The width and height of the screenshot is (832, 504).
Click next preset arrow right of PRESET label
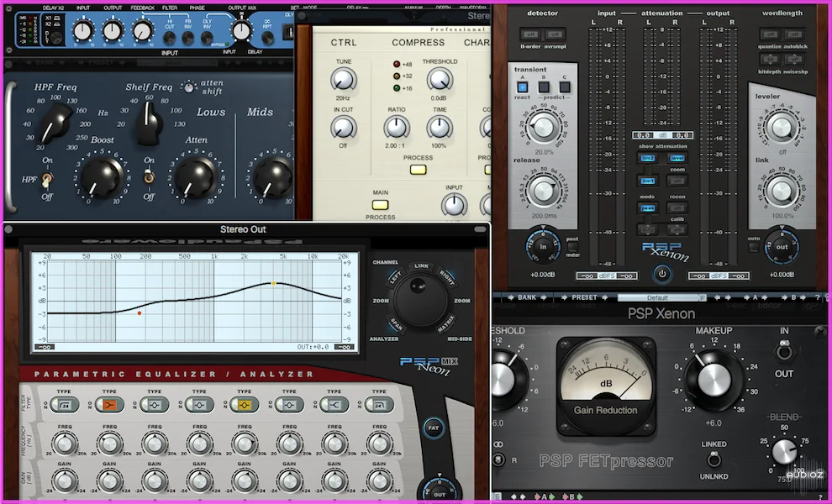pos(605,297)
